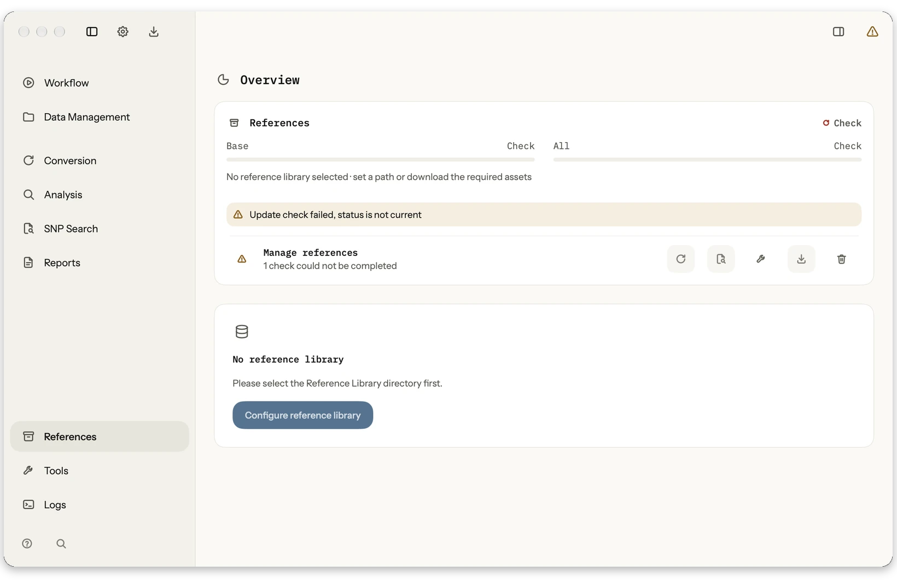Click the refresh icon in Manage references row
This screenshot has width=897, height=588.
[681, 259]
